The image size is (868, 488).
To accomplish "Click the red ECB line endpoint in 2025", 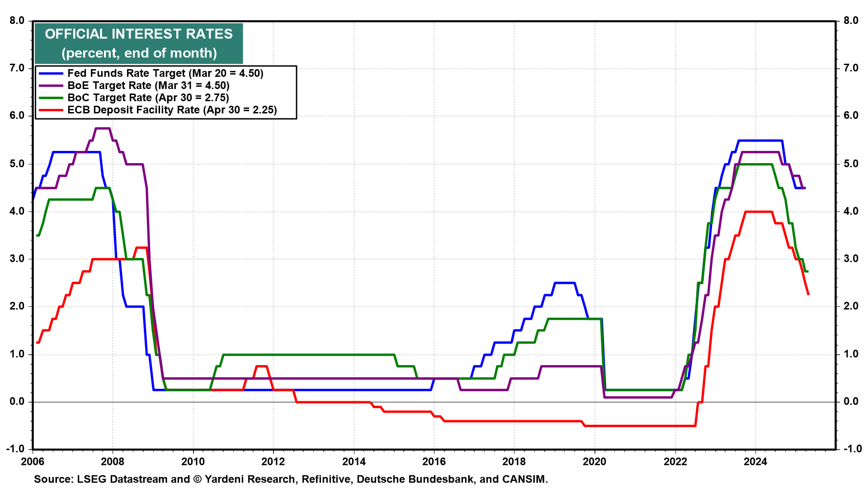I will [x=808, y=294].
